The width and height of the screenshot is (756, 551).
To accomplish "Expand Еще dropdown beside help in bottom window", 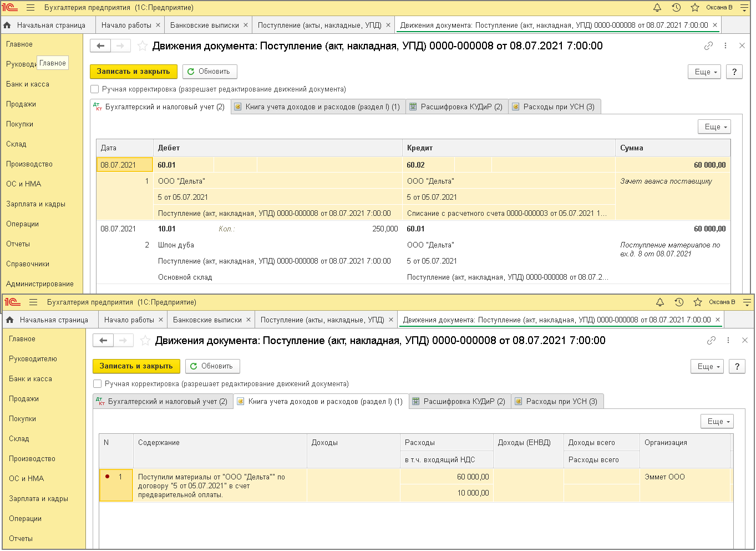I will (707, 366).
